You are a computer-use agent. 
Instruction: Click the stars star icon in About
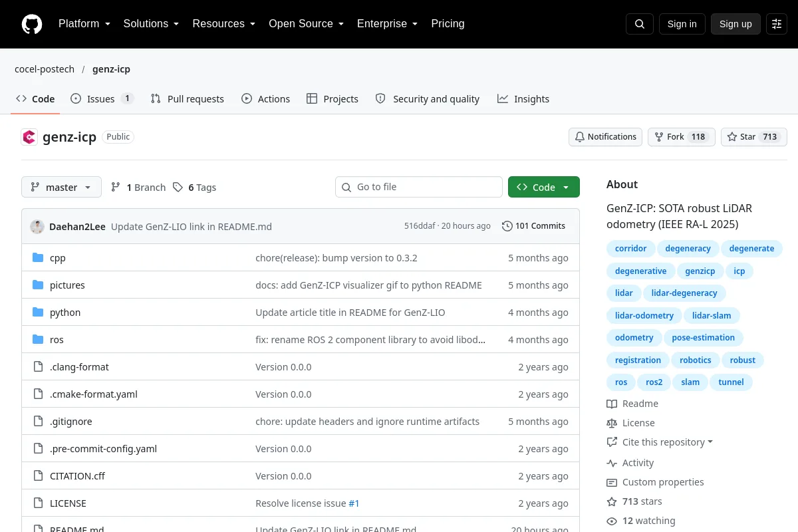(612, 501)
